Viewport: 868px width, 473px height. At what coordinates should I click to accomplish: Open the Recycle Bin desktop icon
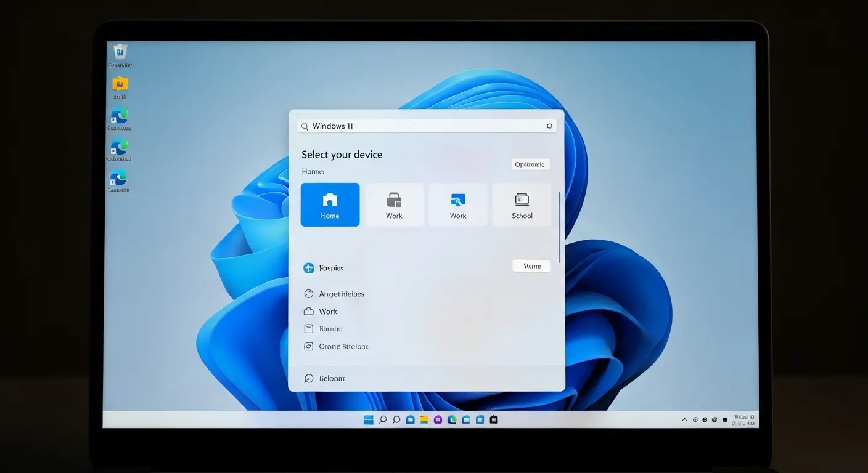[120, 55]
